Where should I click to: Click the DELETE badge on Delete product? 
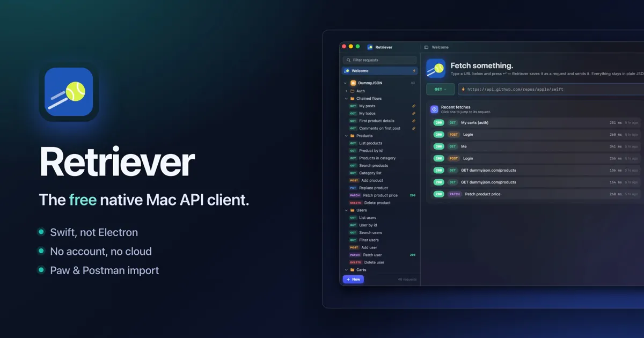tap(355, 203)
